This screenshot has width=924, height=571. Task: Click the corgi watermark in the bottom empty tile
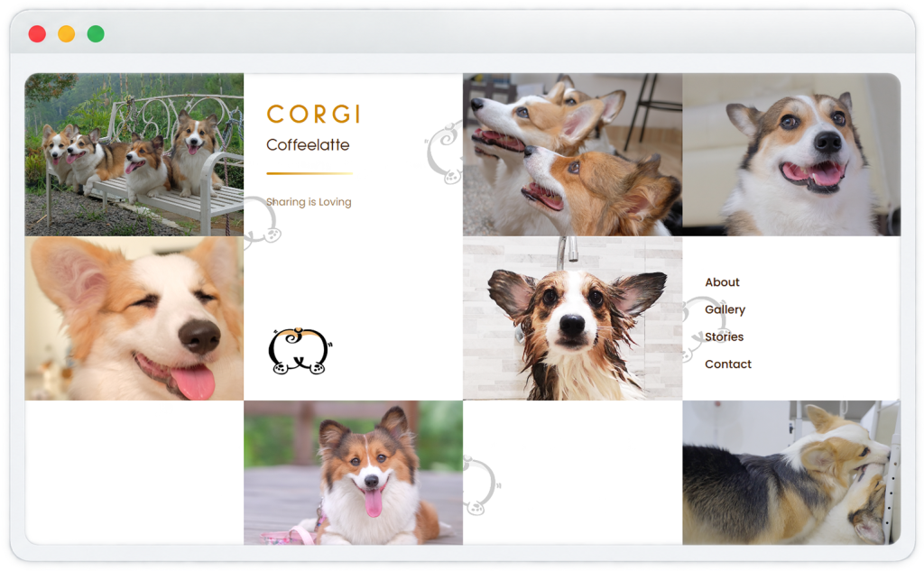(x=482, y=485)
